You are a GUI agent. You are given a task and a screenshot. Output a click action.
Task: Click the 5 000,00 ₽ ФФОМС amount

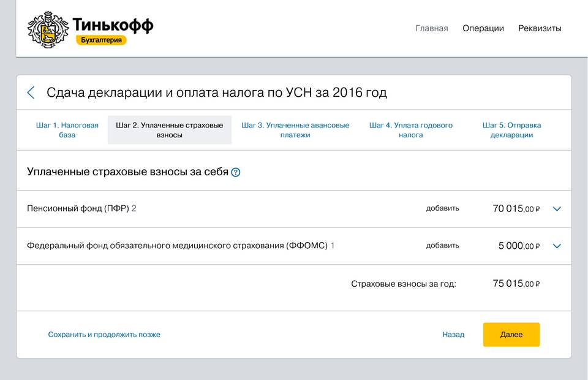click(x=519, y=246)
